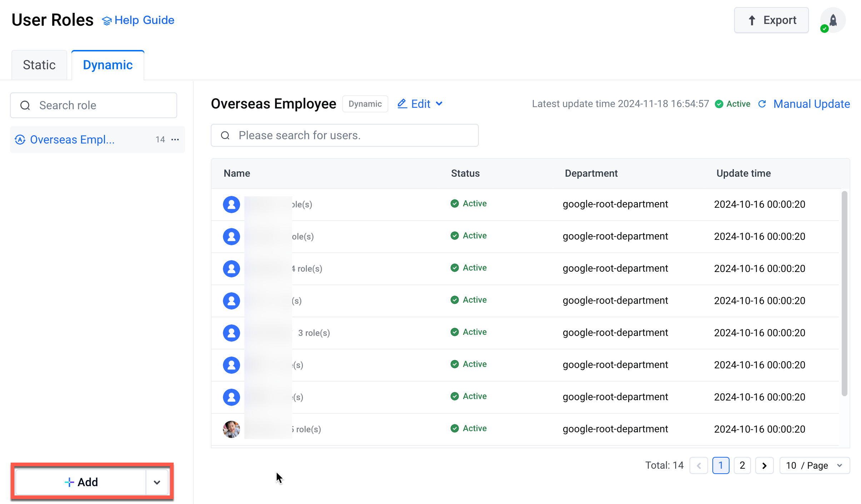Click the Status column header
861x504 pixels.
pyautogui.click(x=465, y=173)
